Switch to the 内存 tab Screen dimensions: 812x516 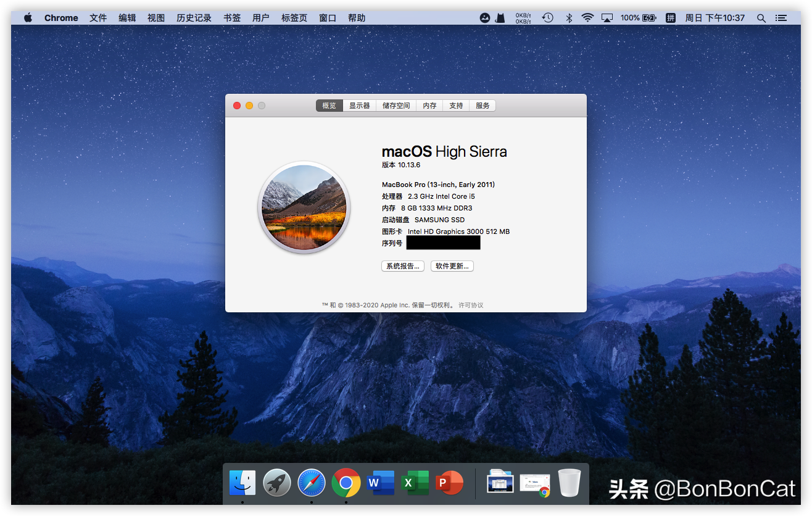430,106
